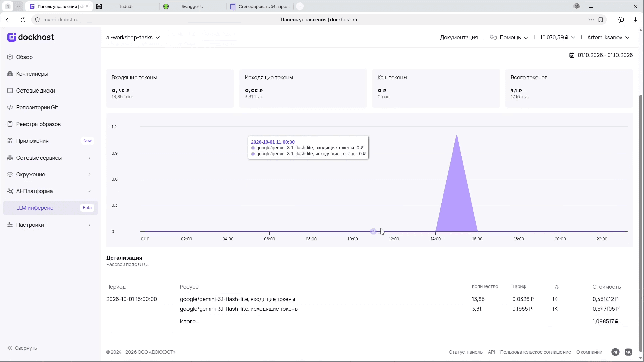The image size is (644, 362).
Task: Open the Telegram icon in footer
Action: [x=615, y=352]
